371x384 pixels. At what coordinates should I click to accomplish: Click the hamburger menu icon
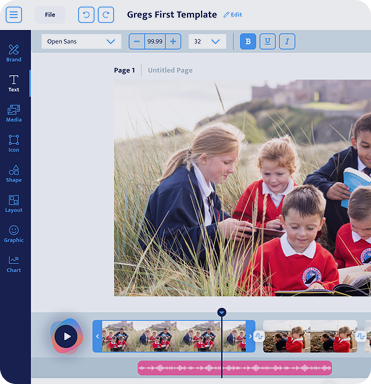click(14, 15)
